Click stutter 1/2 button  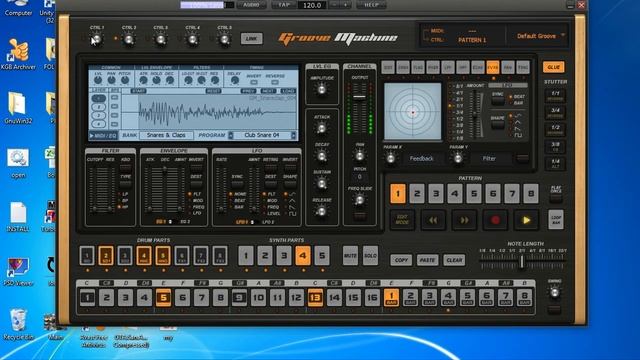[555, 130]
